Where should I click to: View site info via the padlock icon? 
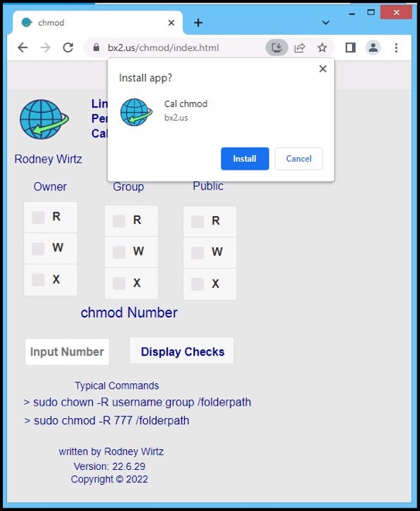[x=96, y=47]
